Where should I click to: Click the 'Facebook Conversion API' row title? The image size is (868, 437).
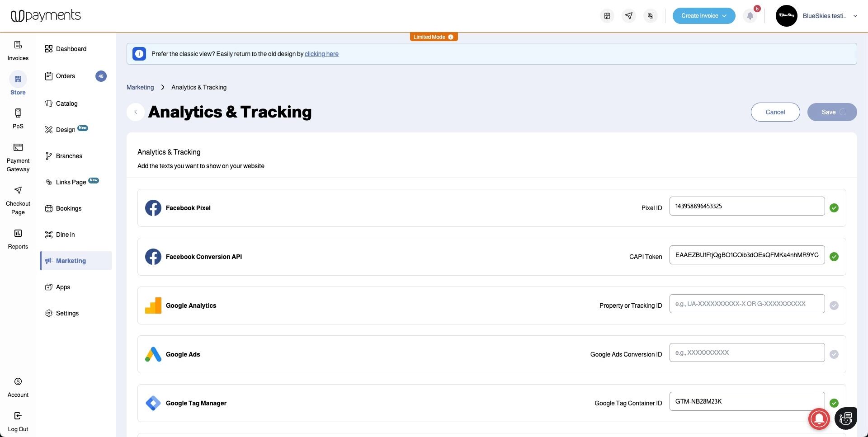click(x=204, y=257)
